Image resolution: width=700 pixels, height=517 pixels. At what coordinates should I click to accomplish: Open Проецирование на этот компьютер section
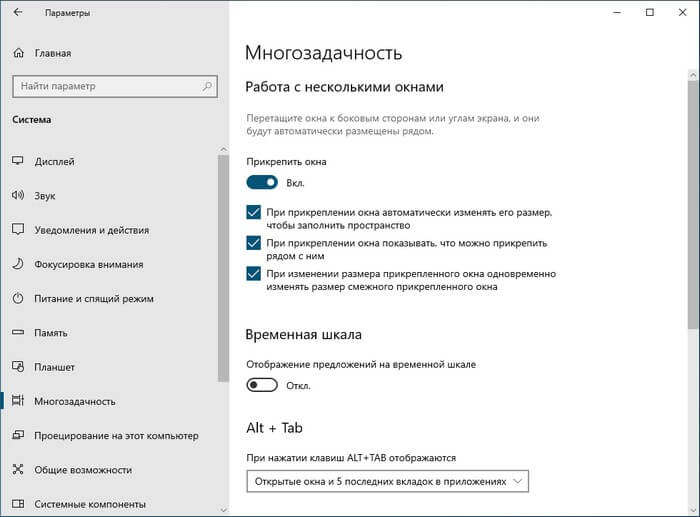click(116, 436)
